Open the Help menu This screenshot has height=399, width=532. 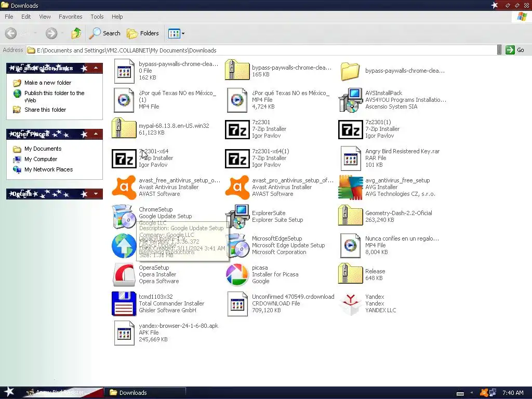coord(117,17)
